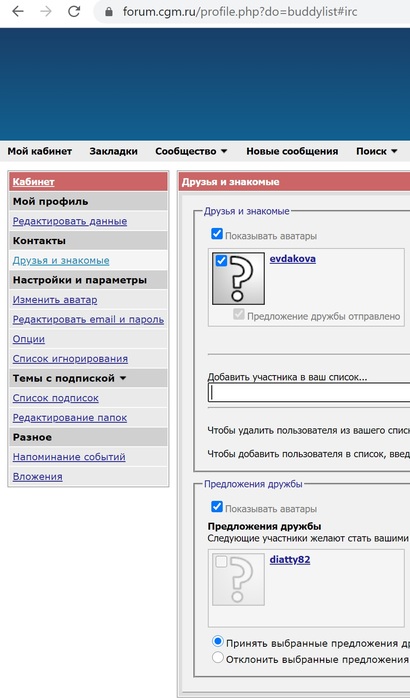Expand the Сообщество dropdown menu
Screen dimensions: 410x700
click(x=191, y=151)
